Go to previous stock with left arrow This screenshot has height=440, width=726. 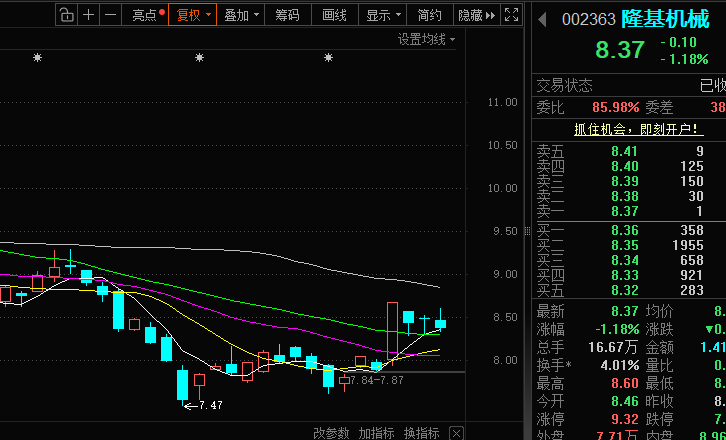[x=542, y=20]
